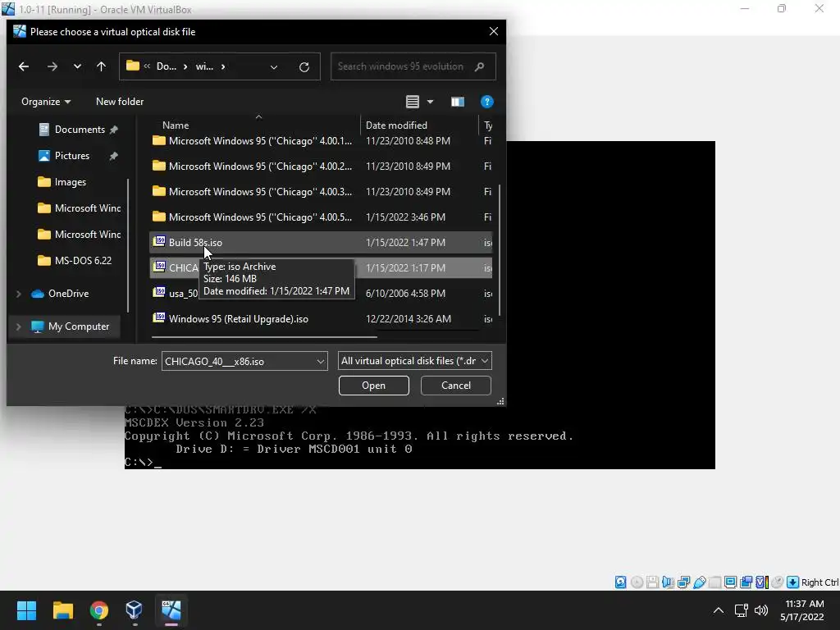Close the optical disk file dialog
840x630 pixels.
[493, 32]
